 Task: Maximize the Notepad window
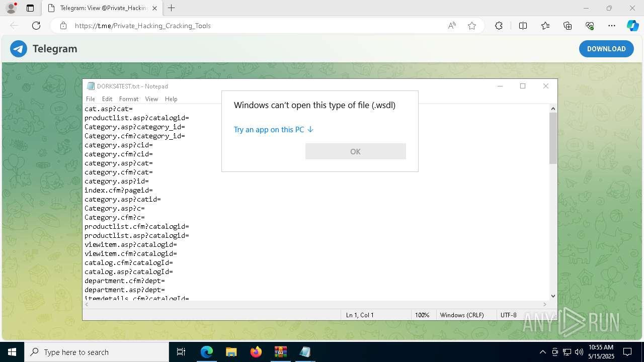[523, 86]
